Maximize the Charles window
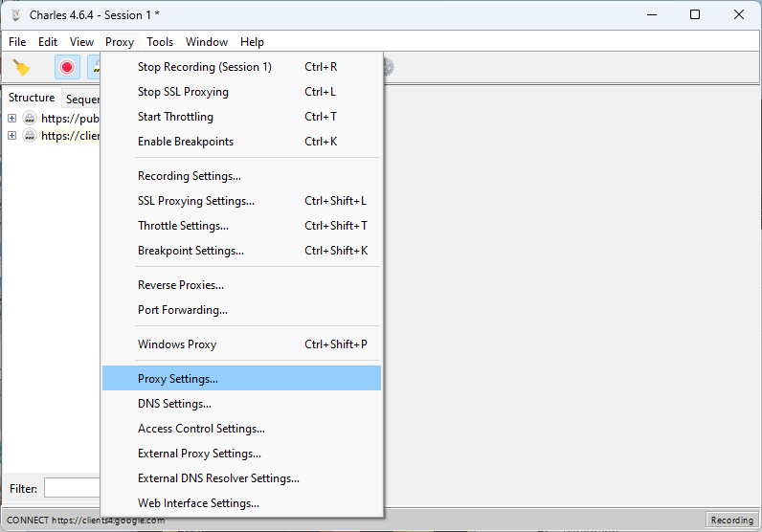Viewport: 762px width, 532px height. pyautogui.click(x=695, y=14)
